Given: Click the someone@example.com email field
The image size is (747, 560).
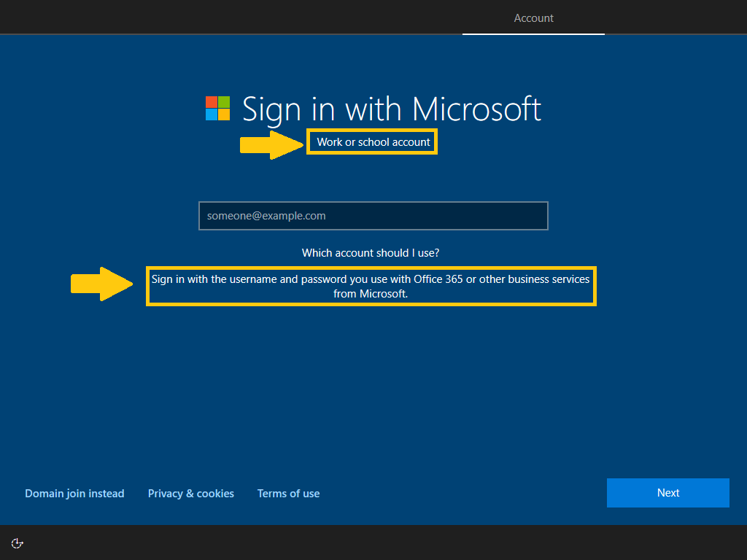Looking at the screenshot, I should click(373, 216).
